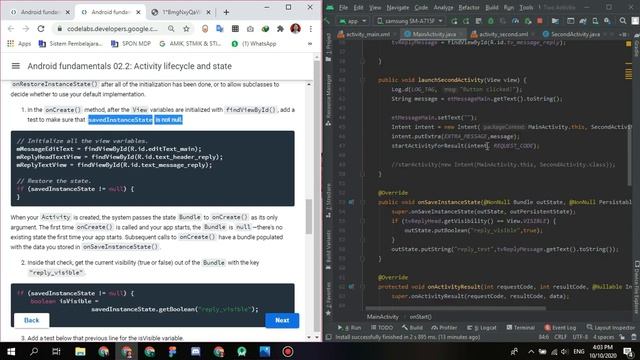The image size is (640, 360).
Task: Click the UTF-8 encoding status item
Action: [580, 337]
